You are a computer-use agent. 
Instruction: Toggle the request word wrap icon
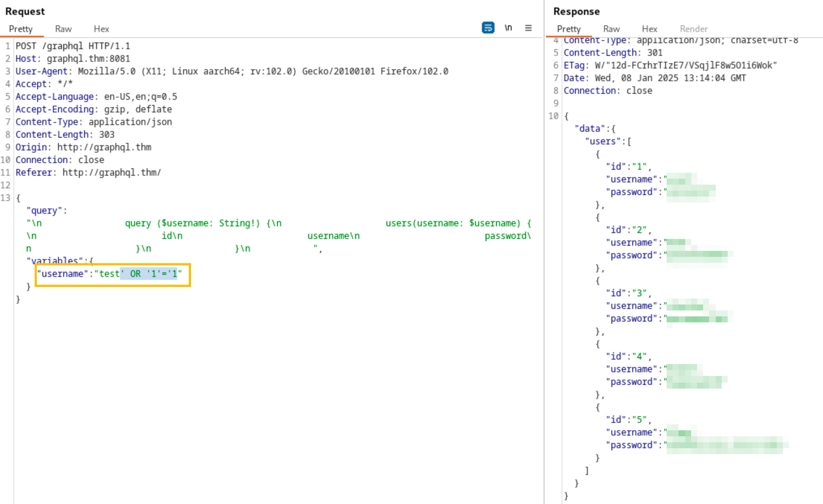pos(488,28)
